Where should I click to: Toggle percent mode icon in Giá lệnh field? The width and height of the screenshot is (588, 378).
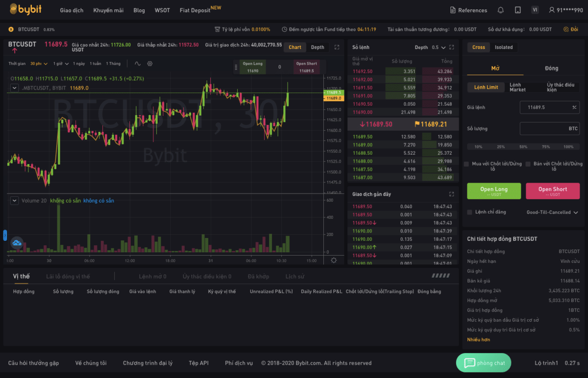click(574, 107)
